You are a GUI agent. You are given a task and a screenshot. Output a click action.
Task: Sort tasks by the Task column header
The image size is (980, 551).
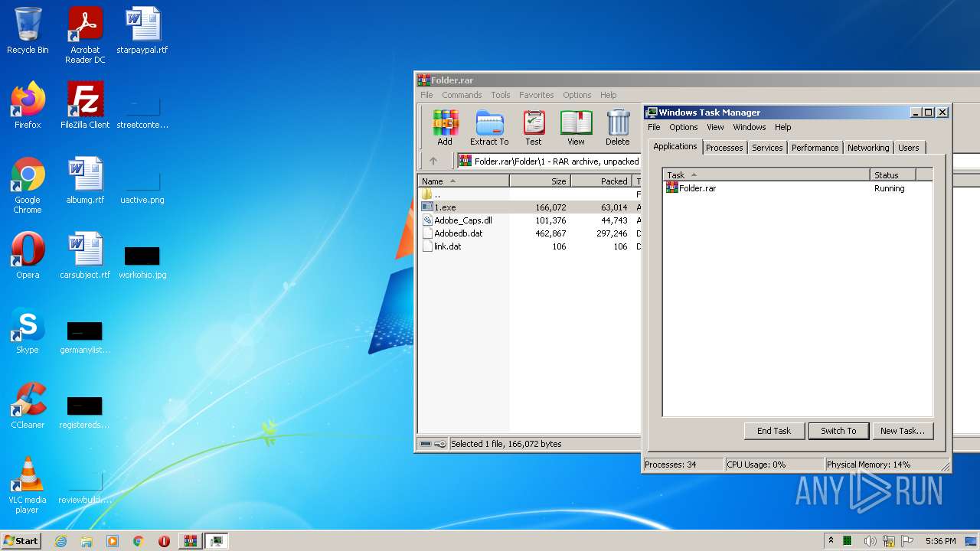pyautogui.click(x=766, y=175)
